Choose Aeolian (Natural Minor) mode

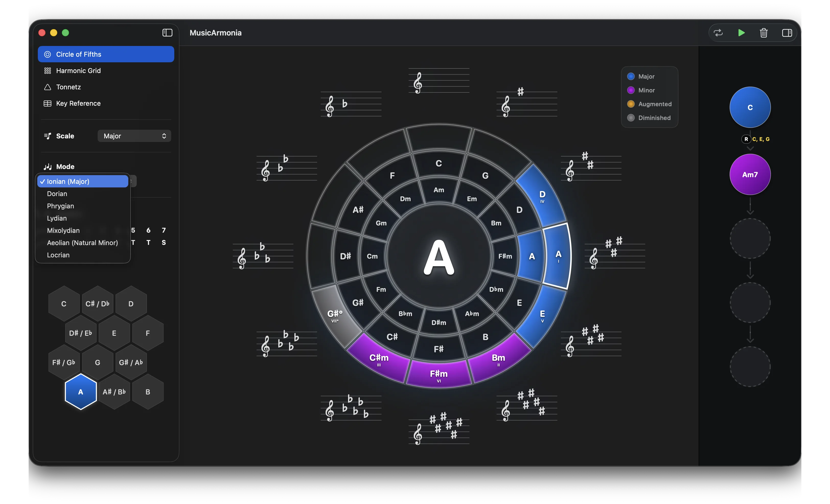click(83, 243)
